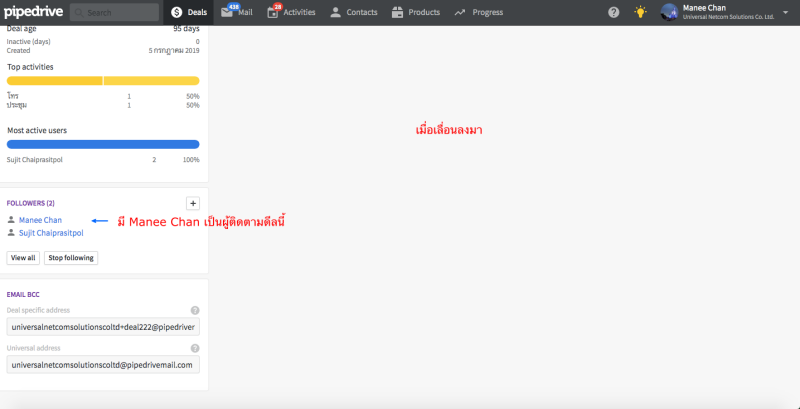Screen dimensions: 800x409
Task: Open the lightbulb tips icon
Action: pyautogui.click(x=640, y=12)
